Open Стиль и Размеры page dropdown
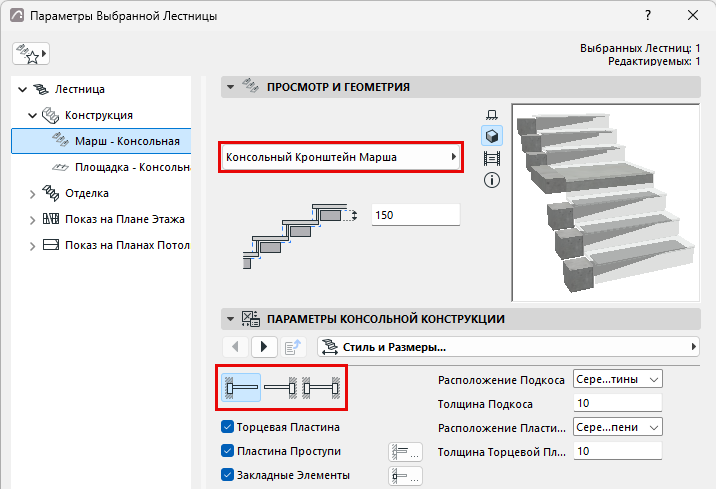The width and height of the screenshot is (716, 489). (x=508, y=347)
